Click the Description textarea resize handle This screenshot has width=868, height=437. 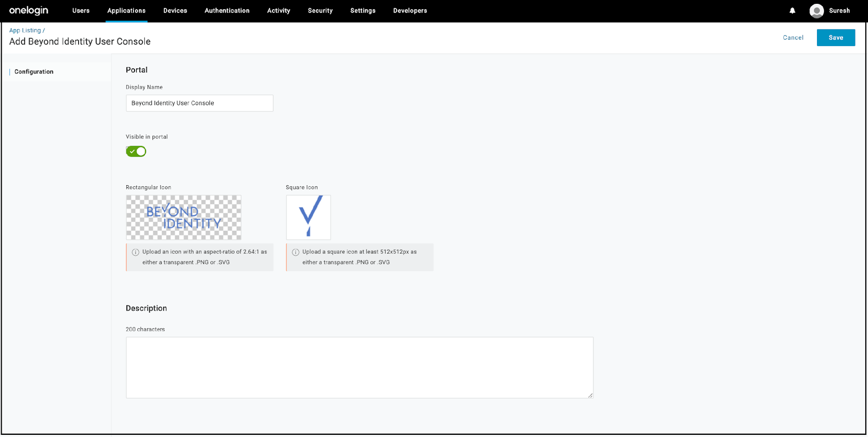point(590,395)
